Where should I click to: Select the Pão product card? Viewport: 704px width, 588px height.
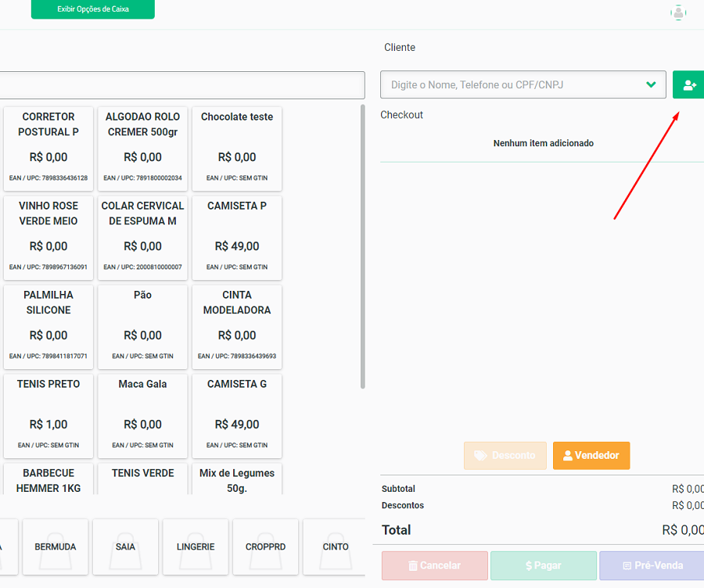point(143,327)
